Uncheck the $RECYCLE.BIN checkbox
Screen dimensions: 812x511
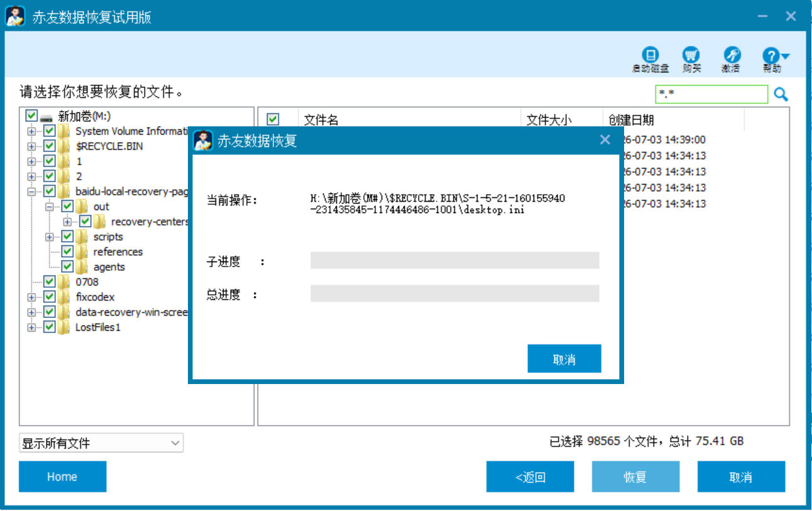[x=49, y=146]
